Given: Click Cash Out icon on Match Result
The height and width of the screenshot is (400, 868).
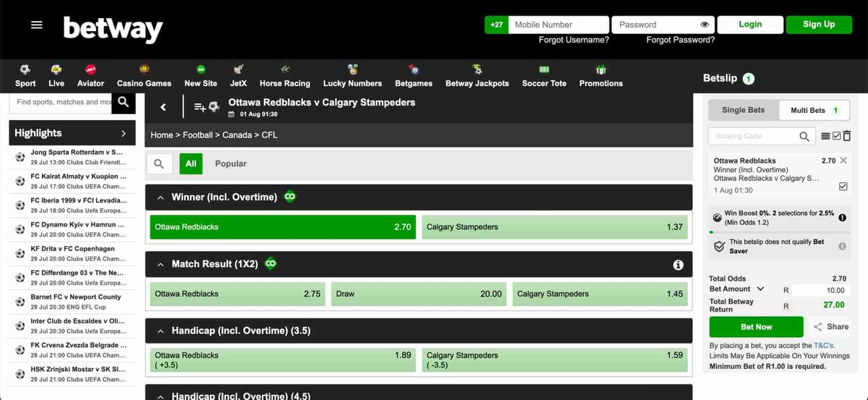Looking at the screenshot, I should 271,264.
